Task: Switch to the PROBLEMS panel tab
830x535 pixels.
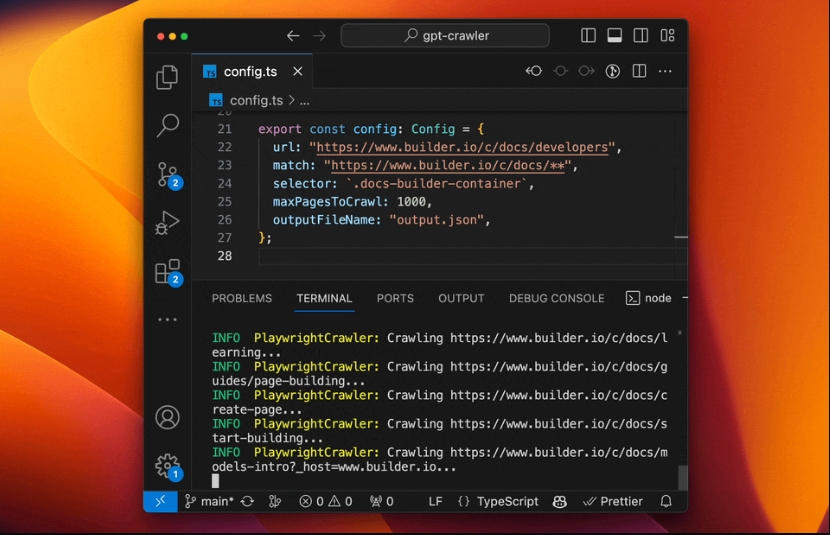Action: (241, 298)
